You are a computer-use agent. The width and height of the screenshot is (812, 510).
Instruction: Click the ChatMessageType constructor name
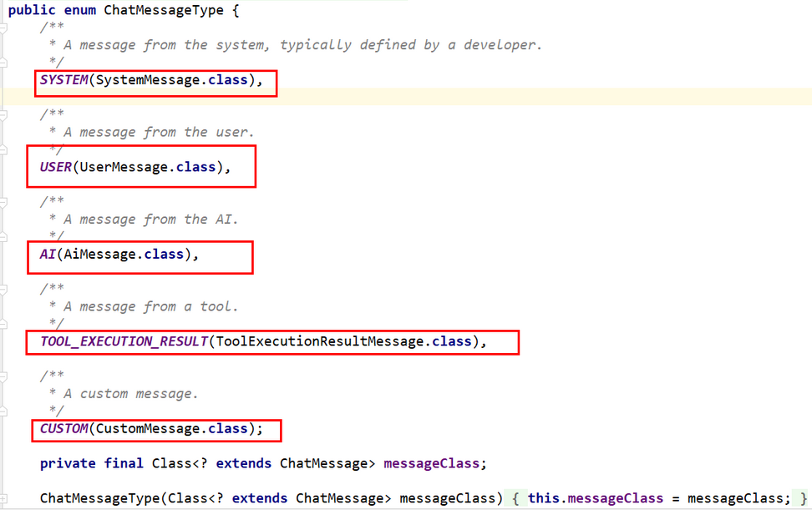[100, 498]
